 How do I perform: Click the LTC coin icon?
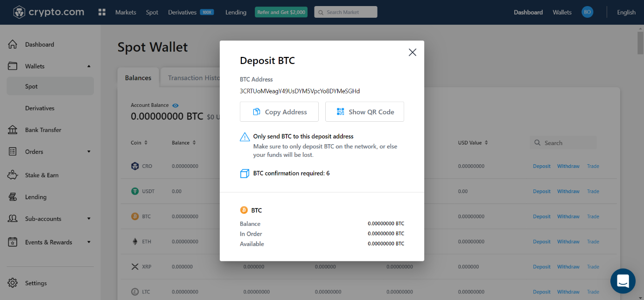pyautogui.click(x=135, y=292)
